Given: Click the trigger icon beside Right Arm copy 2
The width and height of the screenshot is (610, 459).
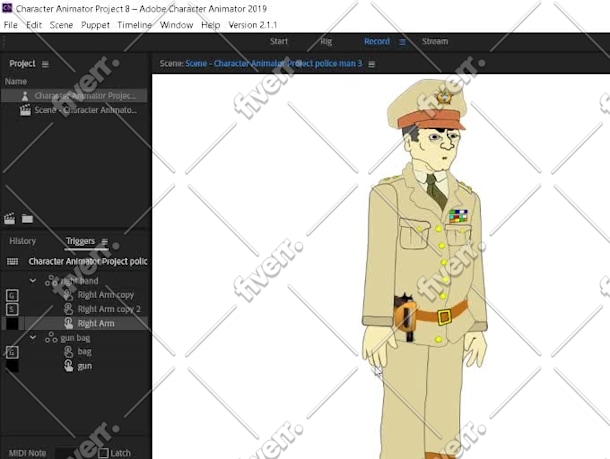Looking at the screenshot, I should [68, 309].
